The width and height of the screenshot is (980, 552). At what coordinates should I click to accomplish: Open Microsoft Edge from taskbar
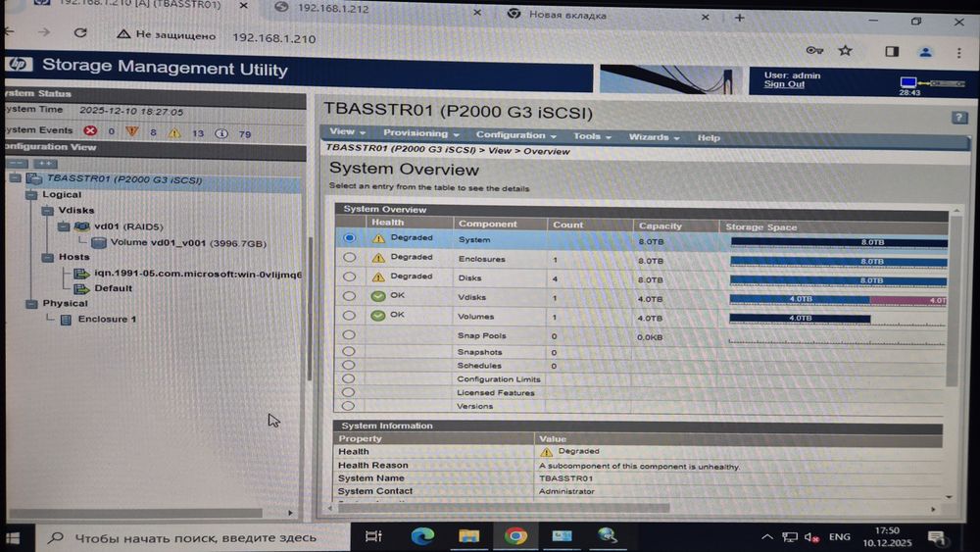422,535
